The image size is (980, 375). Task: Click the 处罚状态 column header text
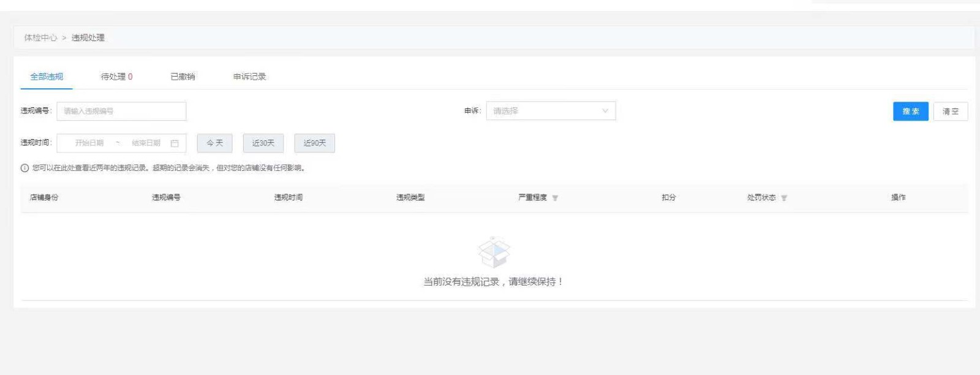click(x=761, y=197)
